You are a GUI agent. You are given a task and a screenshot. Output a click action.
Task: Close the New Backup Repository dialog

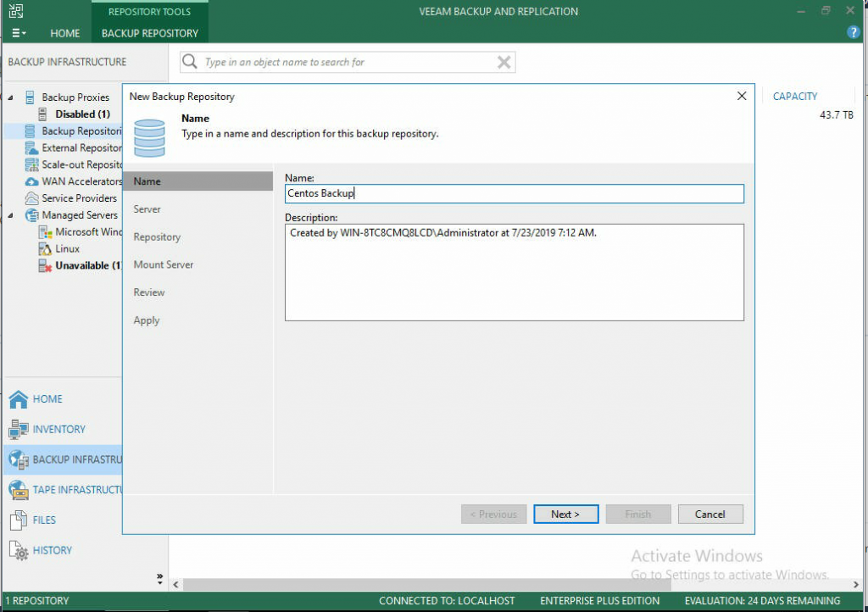click(742, 97)
